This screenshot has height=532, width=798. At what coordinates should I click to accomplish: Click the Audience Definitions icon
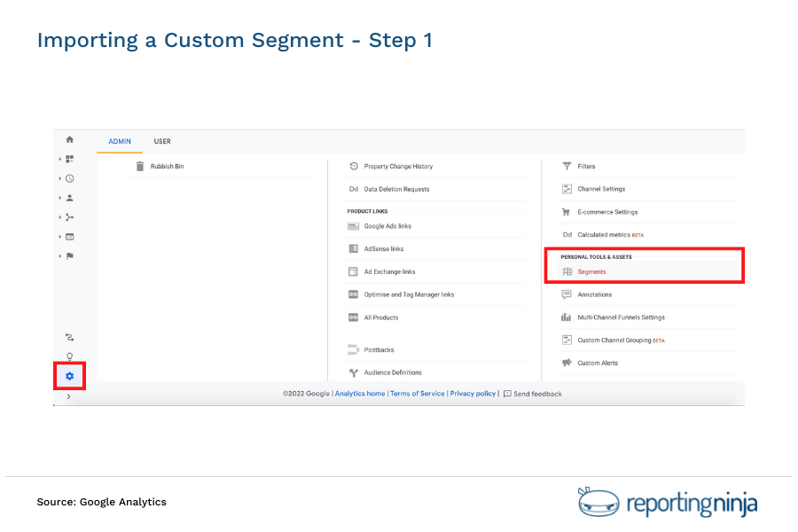(352, 372)
